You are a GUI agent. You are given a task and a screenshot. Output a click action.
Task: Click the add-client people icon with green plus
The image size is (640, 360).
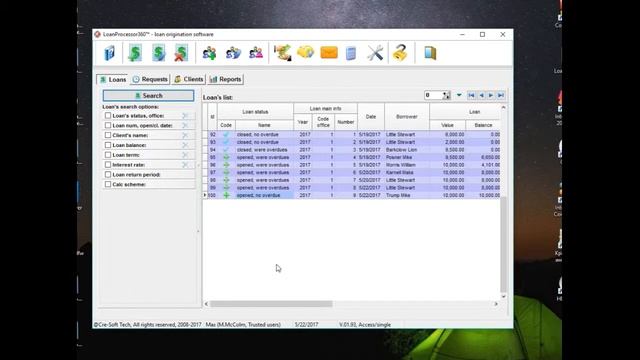[209, 53]
